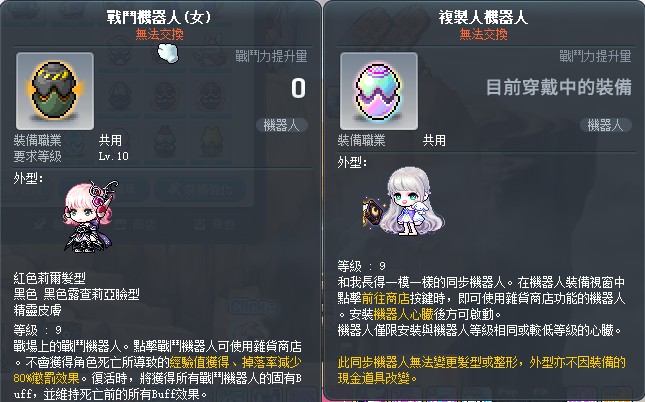Select the pink-haired android appearance preview
This screenshot has height=402, width=645.
tap(90, 216)
